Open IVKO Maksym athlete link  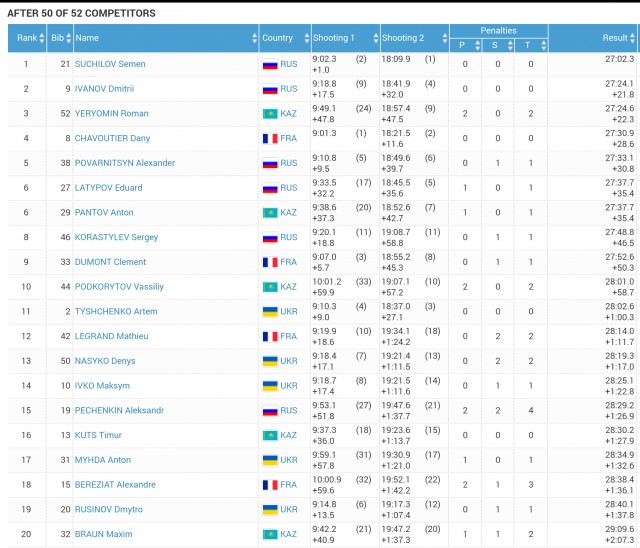coord(102,386)
